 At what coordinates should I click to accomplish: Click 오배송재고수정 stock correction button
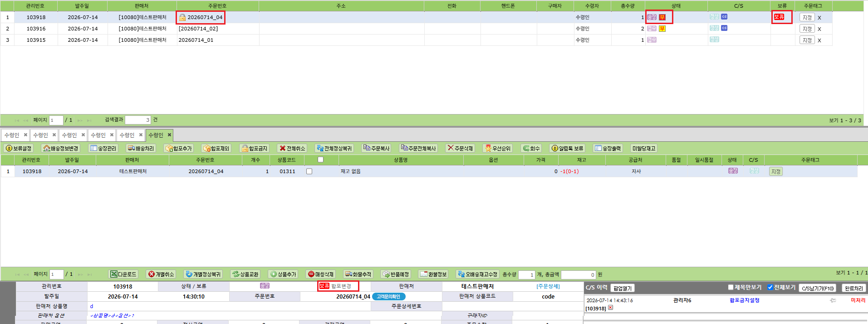(478, 274)
